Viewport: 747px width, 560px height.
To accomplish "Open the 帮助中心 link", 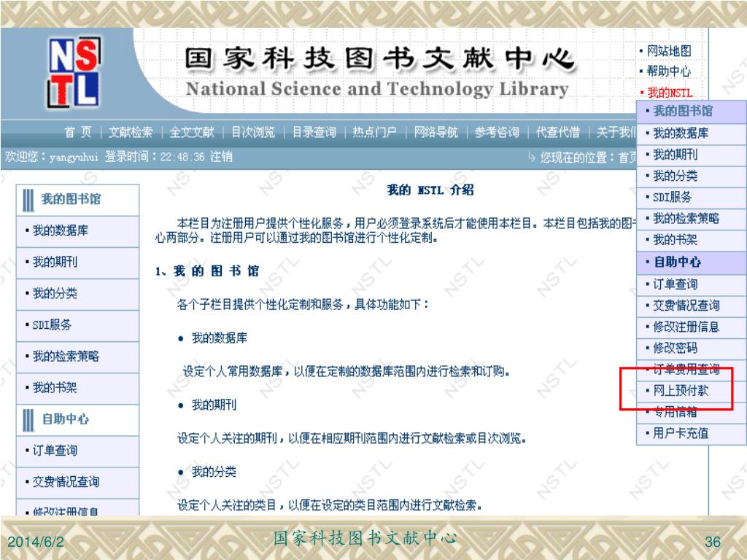I will tap(669, 71).
